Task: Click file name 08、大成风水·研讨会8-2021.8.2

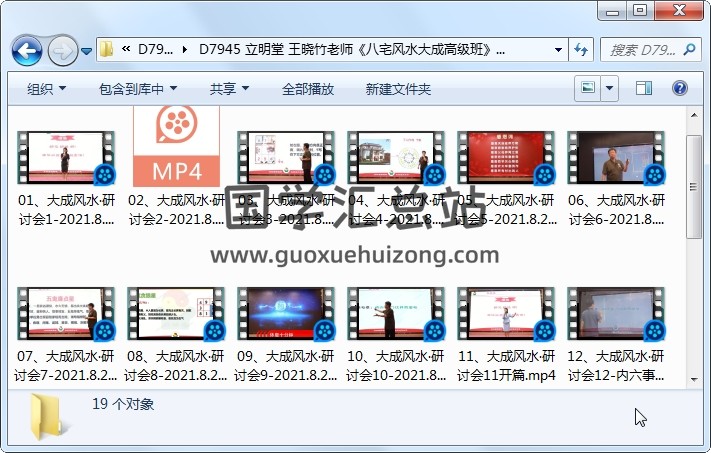Action: tap(176, 365)
